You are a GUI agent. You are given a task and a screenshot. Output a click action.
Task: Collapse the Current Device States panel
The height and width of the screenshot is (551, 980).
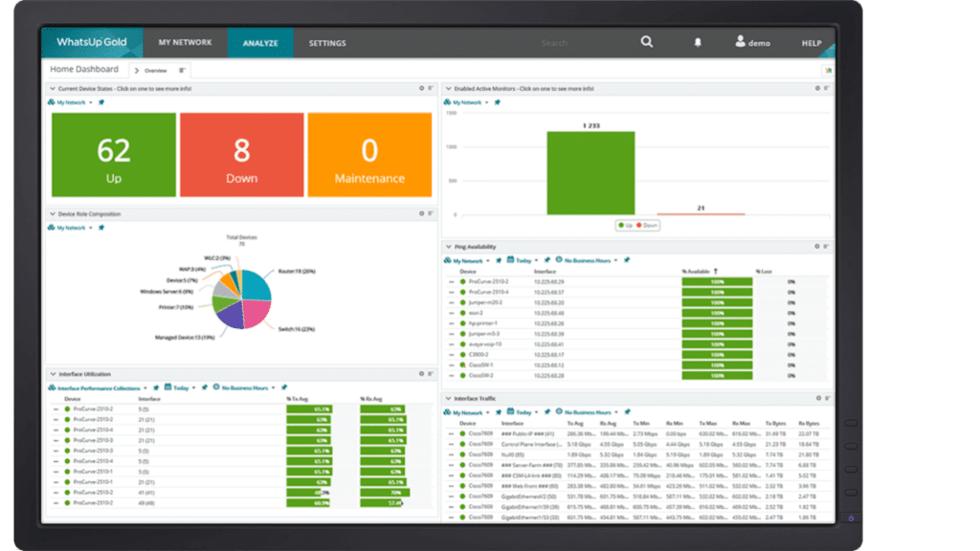[53, 89]
